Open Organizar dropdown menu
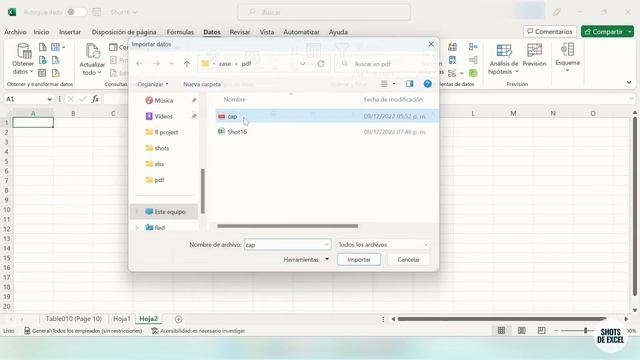Viewport: 640px width, 360px height. coord(153,84)
